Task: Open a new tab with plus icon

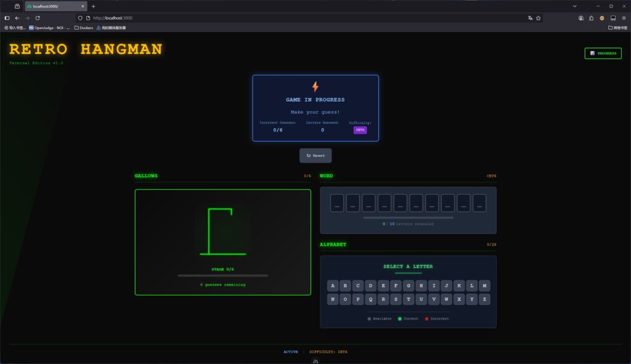Action: [93, 6]
